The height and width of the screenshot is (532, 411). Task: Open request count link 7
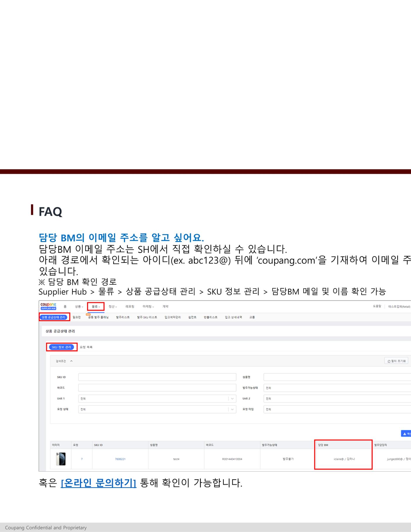tap(82, 459)
